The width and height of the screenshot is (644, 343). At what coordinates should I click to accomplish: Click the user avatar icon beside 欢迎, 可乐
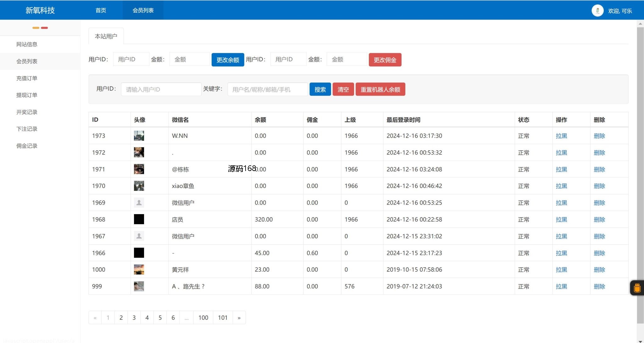[597, 11]
